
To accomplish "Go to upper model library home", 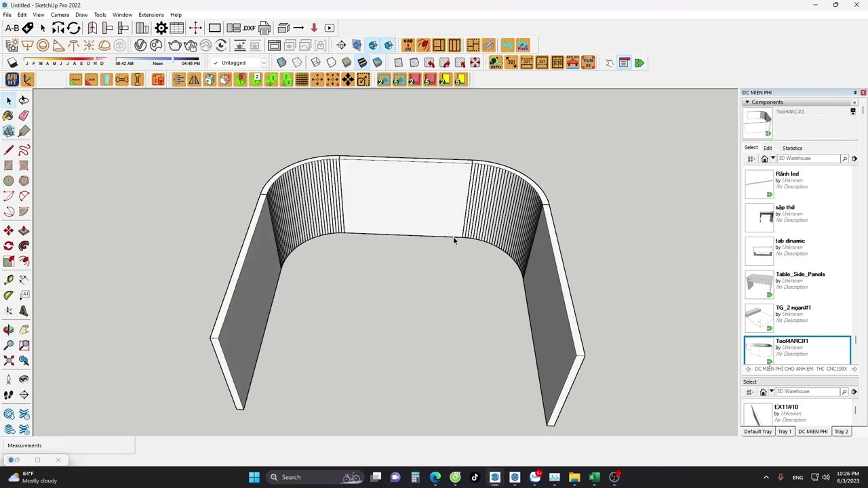I will tap(764, 159).
